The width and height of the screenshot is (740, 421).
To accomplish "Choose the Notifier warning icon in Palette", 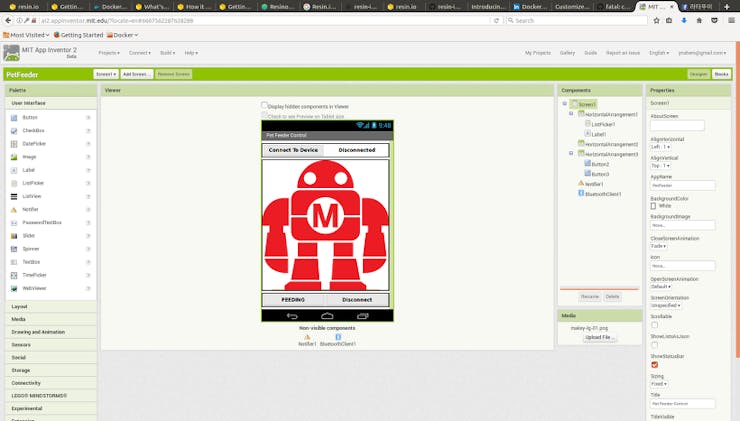I will [x=14, y=210].
